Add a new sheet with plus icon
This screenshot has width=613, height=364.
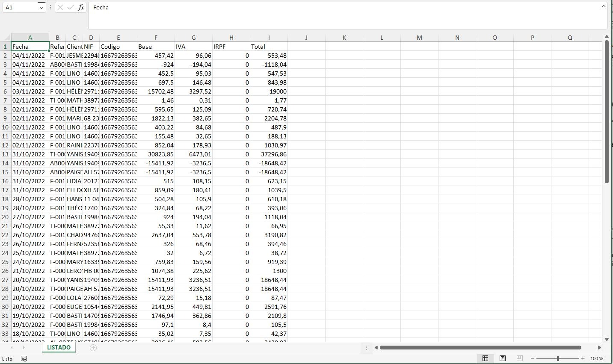tap(93, 348)
